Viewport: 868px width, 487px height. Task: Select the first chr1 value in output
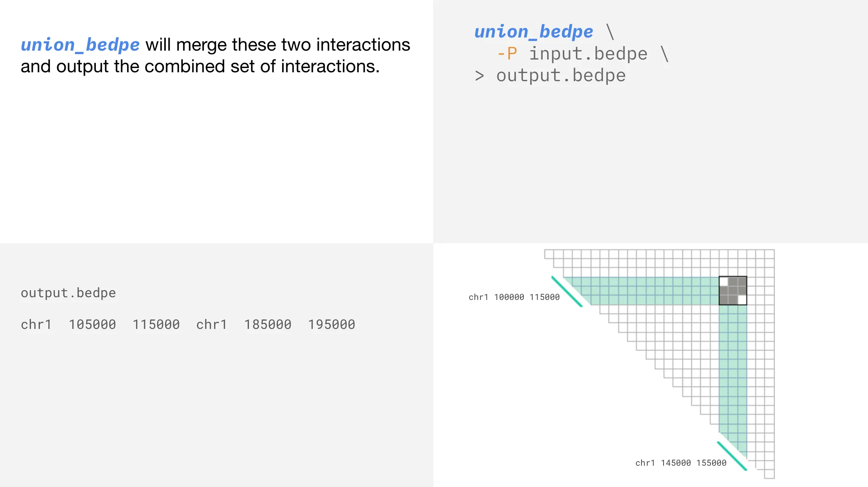click(36, 324)
